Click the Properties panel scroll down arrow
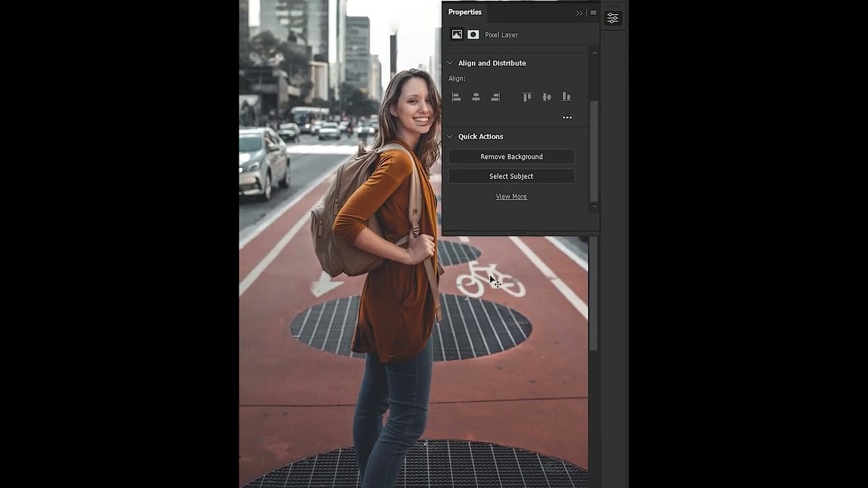 tap(595, 205)
